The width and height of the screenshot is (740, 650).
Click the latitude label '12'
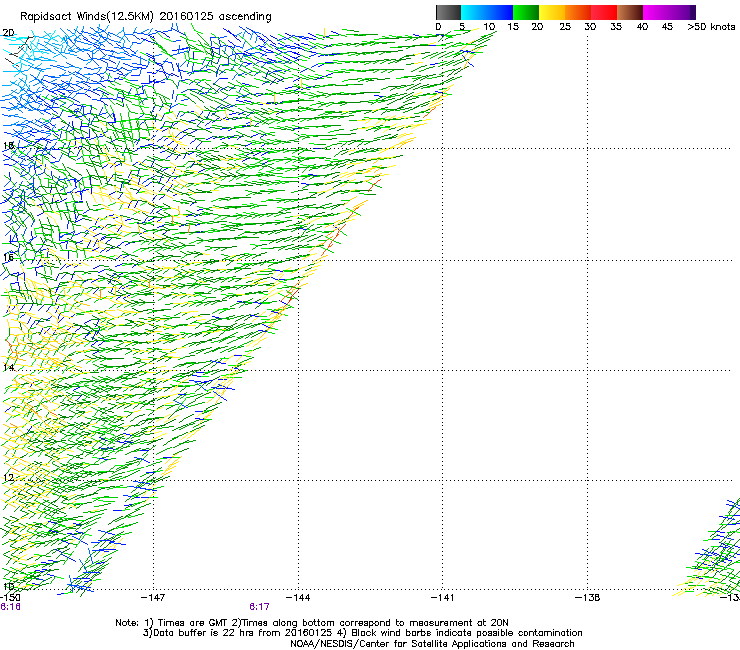point(8,478)
